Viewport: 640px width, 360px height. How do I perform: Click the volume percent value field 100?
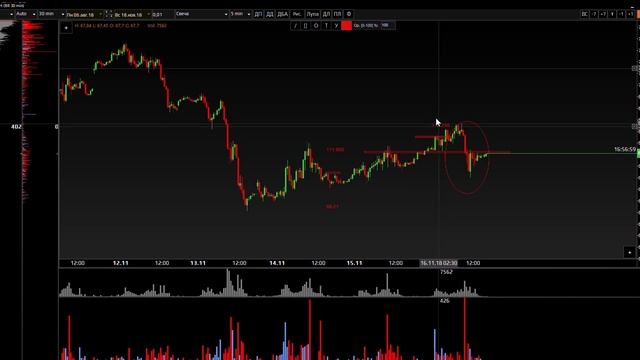387,25
